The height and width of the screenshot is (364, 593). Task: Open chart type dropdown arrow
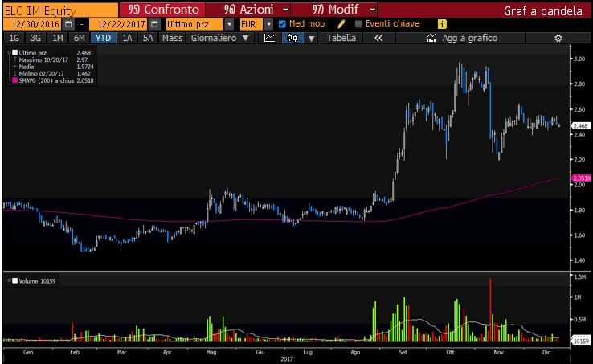point(311,39)
